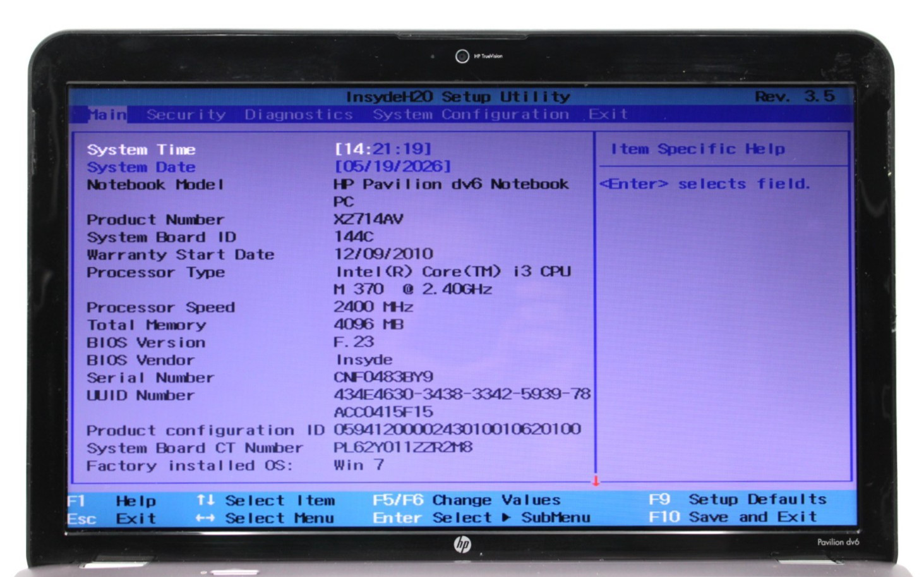Click the '<Enter> selects field.' help text
This screenshot has width=924, height=577.
click(x=704, y=184)
